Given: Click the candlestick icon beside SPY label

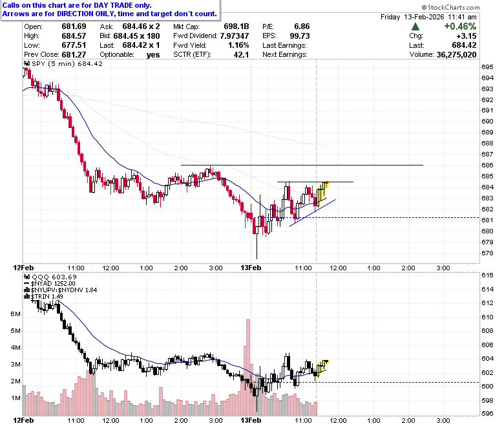Looking at the screenshot, I should (x=27, y=64).
